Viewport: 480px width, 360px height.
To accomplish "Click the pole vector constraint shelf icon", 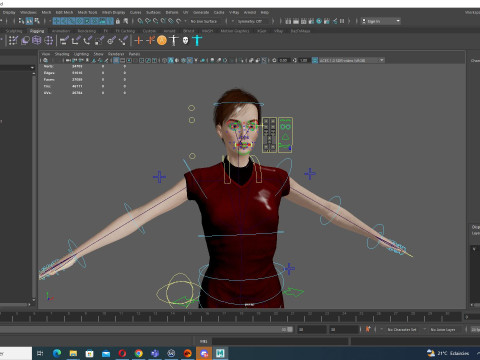I will click(x=123, y=41).
